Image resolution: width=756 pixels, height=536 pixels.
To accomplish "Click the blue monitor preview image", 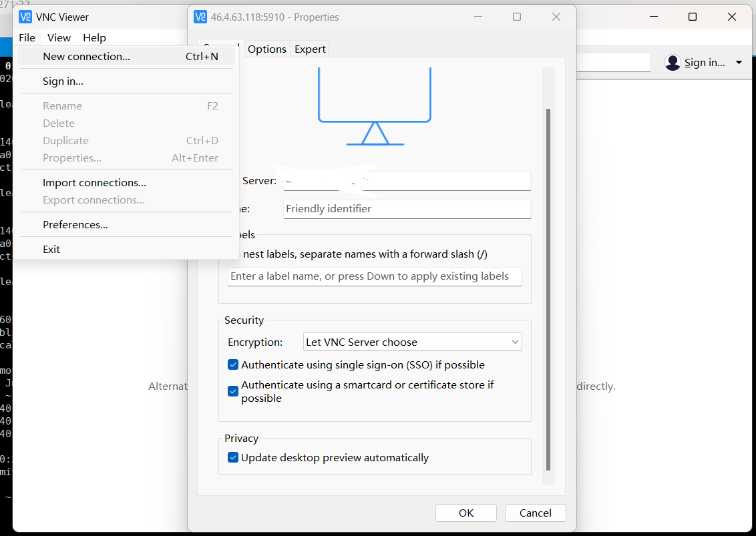I will (x=375, y=107).
